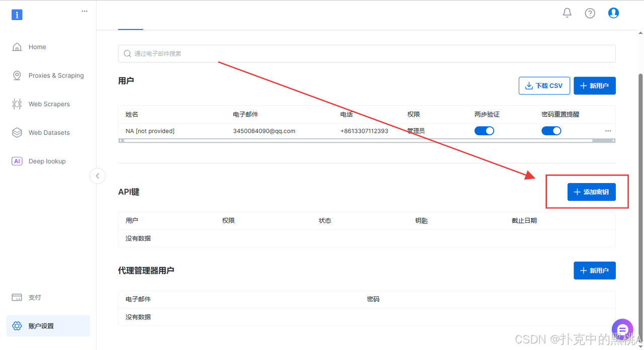Click the 下载 CSV button
The width and height of the screenshot is (644, 350).
[x=544, y=85]
